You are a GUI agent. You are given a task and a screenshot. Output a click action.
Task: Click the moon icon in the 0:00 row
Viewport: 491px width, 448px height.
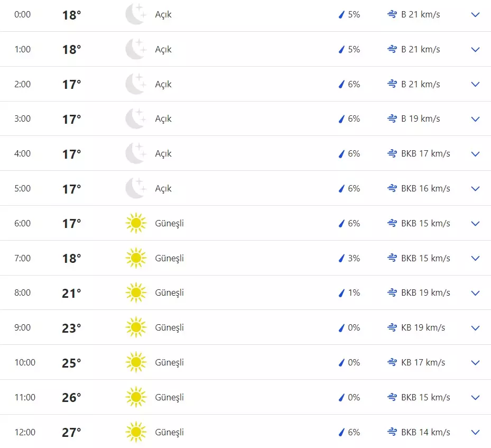(x=135, y=14)
